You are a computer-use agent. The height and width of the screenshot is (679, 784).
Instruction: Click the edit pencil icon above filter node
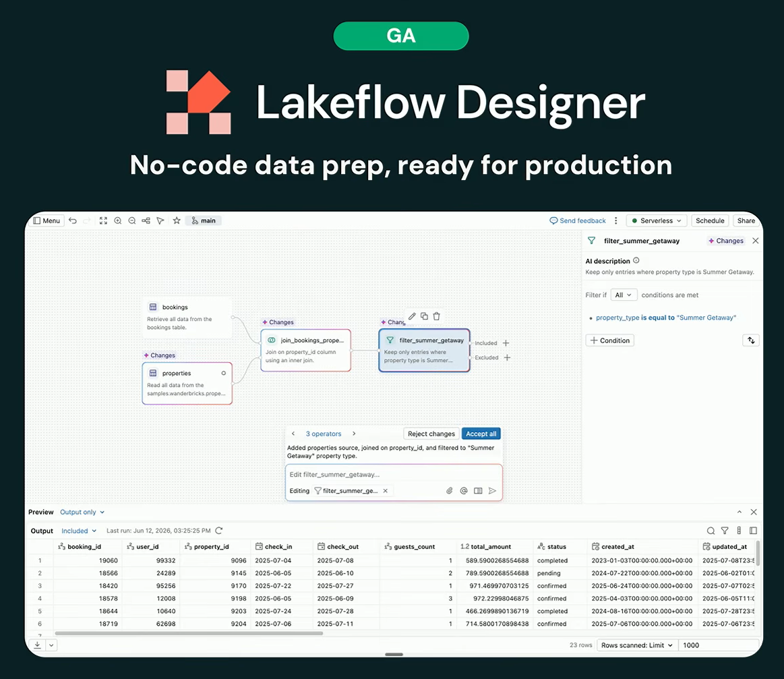(412, 316)
